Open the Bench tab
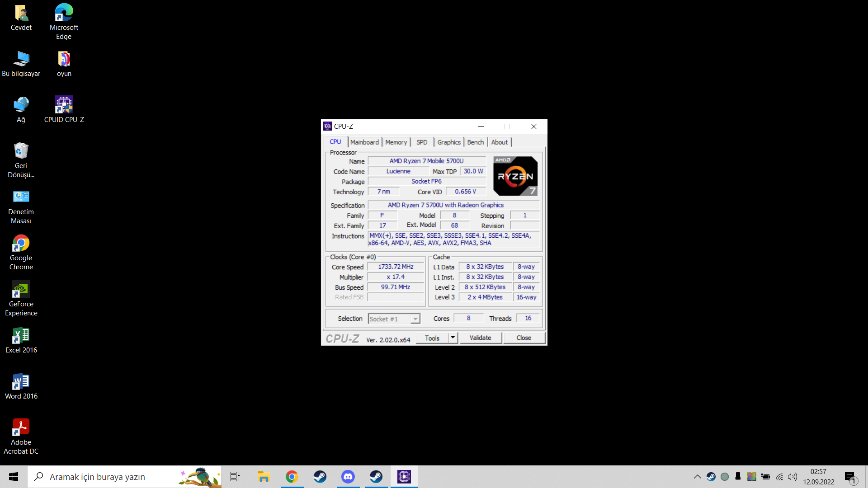The width and height of the screenshot is (868, 488). [475, 142]
